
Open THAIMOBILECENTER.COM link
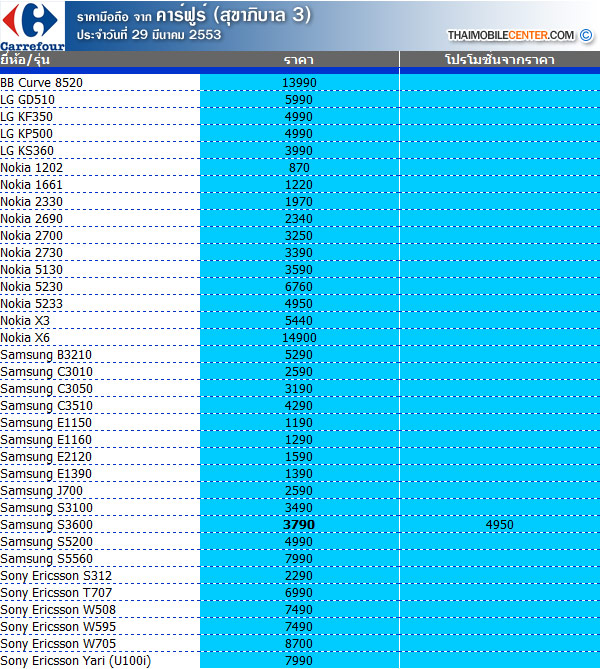(x=510, y=35)
